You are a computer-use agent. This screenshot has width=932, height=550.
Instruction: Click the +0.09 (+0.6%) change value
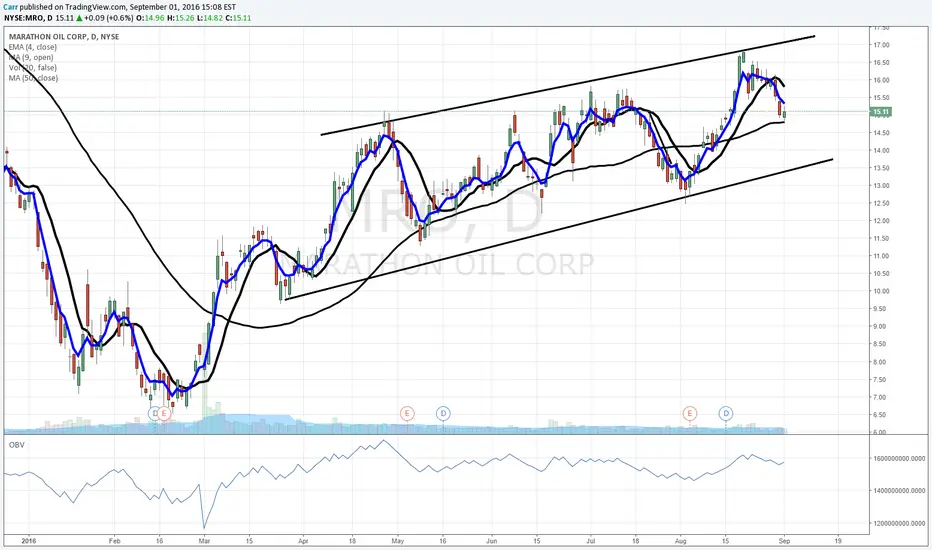click(x=109, y=18)
